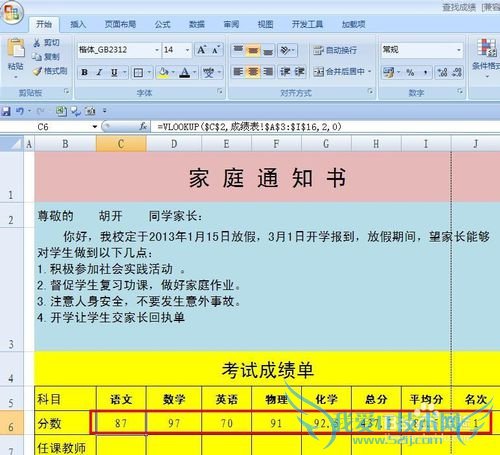
Task: Click the Format Painter brush icon
Action: tap(37, 71)
